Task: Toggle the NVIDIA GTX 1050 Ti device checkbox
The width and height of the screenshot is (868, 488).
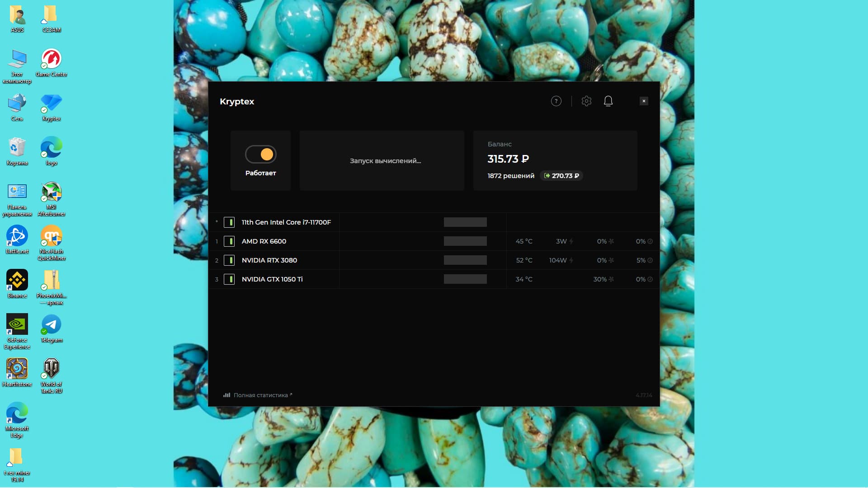Action: click(229, 279)
